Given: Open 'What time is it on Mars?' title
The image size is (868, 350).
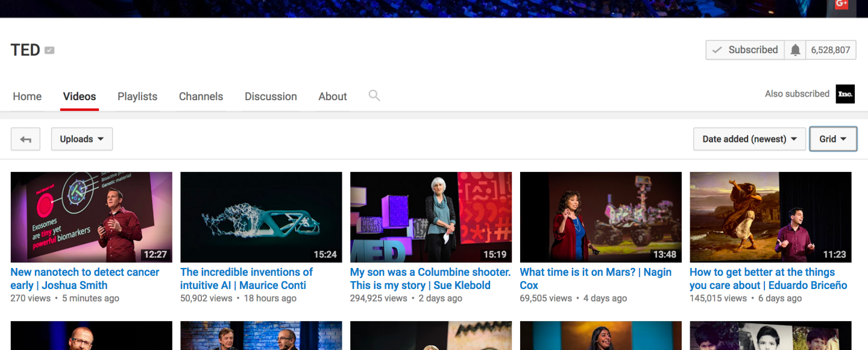Looking at the screenshot, I should pos(596,279).
